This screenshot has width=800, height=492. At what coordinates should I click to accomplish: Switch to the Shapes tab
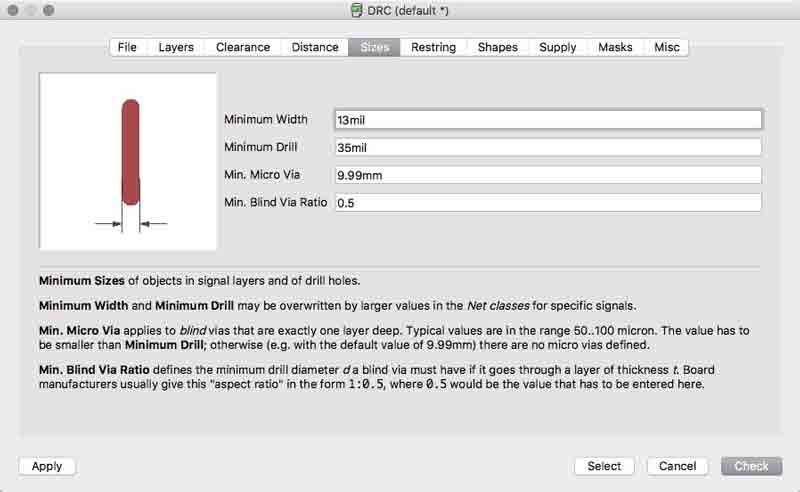tap(497, 47)
